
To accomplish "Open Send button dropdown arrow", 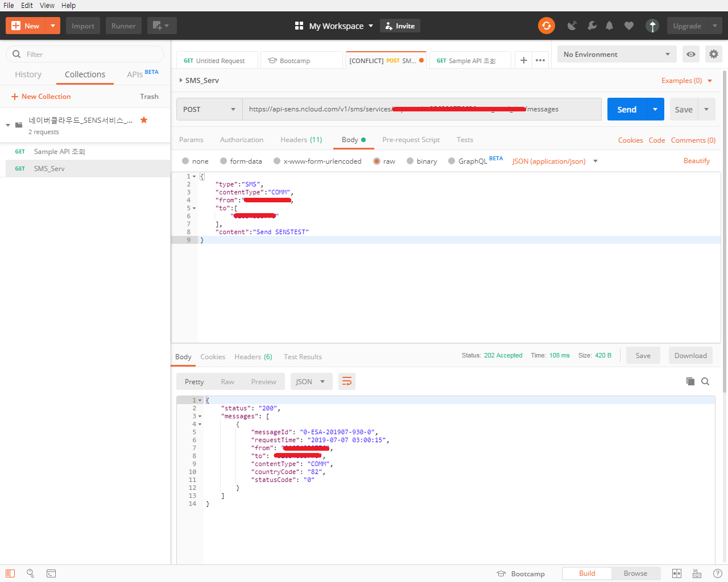I will [655, 109].
